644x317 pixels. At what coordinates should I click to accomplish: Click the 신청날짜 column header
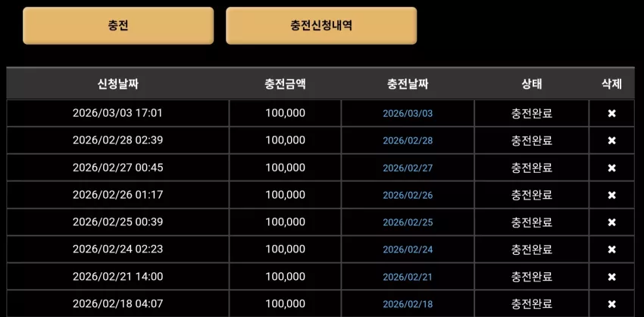click(x=118, y=84)
